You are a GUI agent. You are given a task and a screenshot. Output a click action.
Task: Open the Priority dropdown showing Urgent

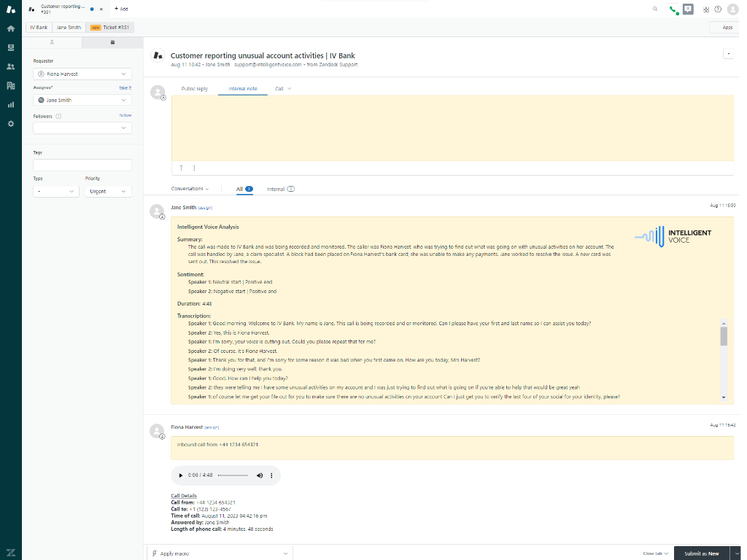pos(107,191)
